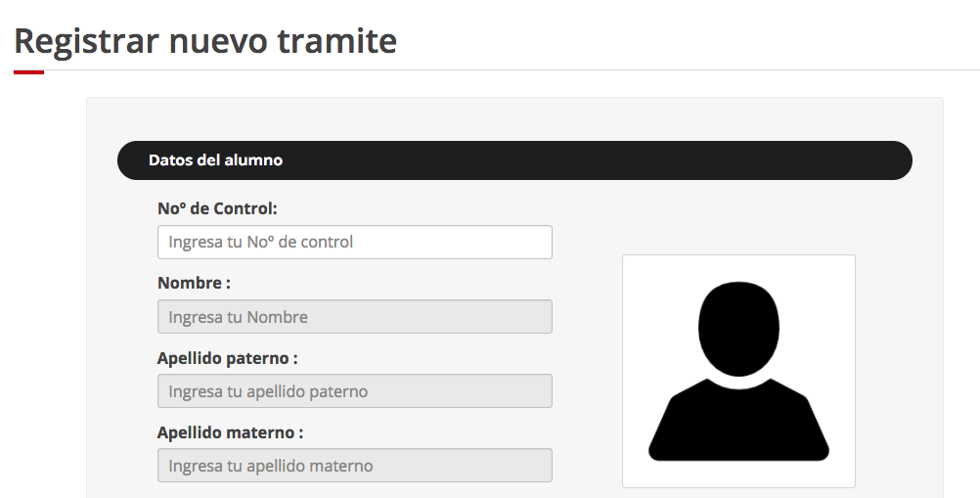This screenshot has width=980, height=498.
Task: Click the Apellido materno input field
Action: pos(354,466)
